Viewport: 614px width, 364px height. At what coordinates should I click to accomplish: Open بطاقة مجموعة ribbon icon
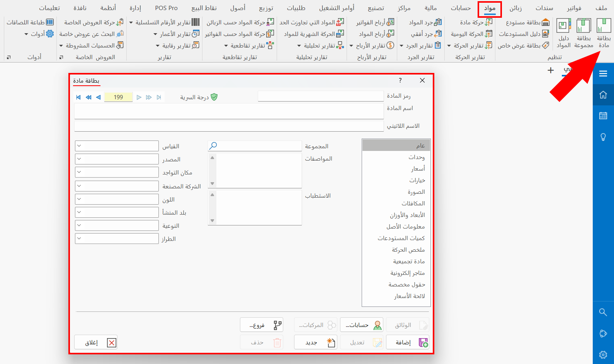(583, 33)
